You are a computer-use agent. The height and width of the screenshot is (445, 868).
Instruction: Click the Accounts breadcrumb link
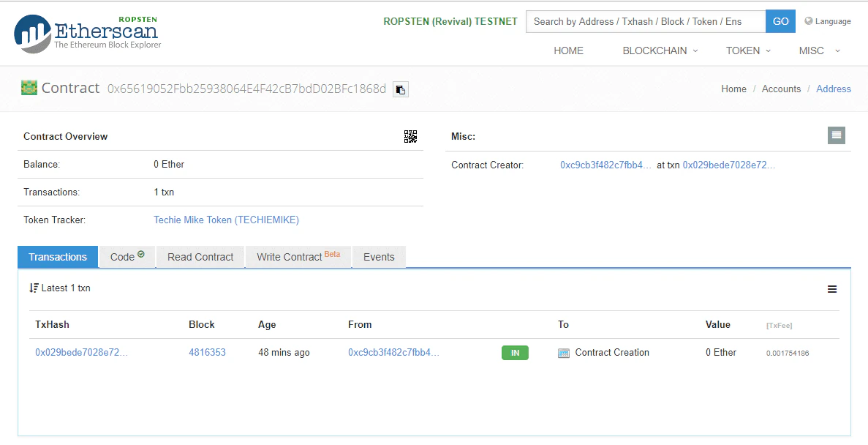781,89
